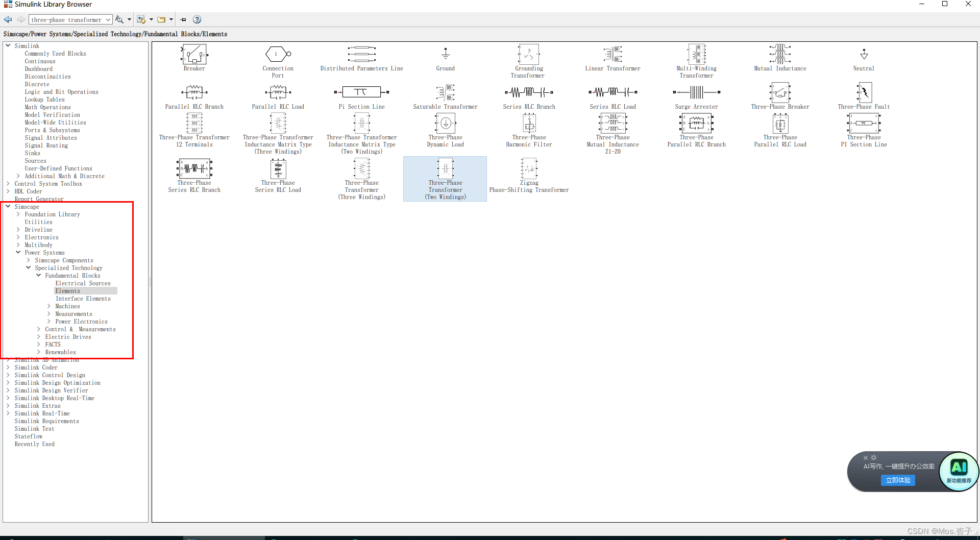The width and height of the screenshot is (980, 540).
Task: Select the Neutral block
Action: [x=863, y=56]
